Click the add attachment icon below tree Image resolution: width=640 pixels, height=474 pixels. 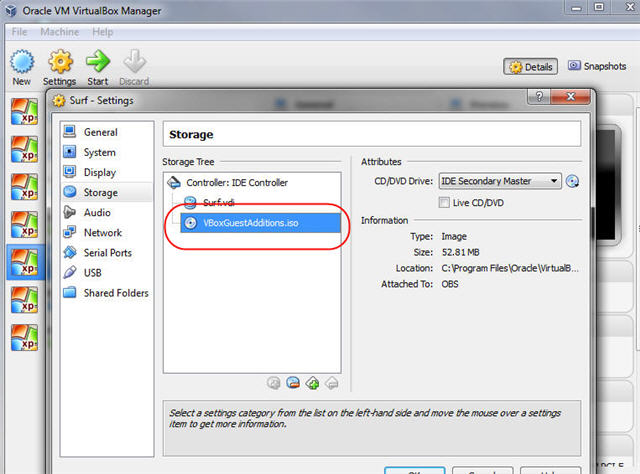point(273,383)
